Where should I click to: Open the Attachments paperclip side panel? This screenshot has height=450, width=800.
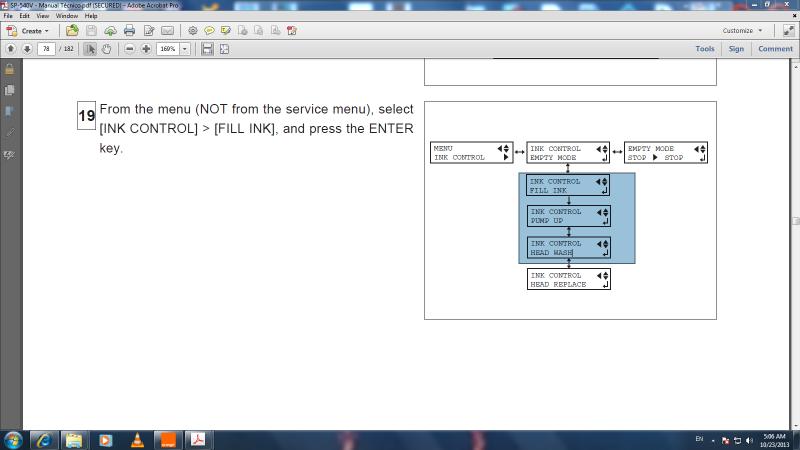[x=9, y=133]
